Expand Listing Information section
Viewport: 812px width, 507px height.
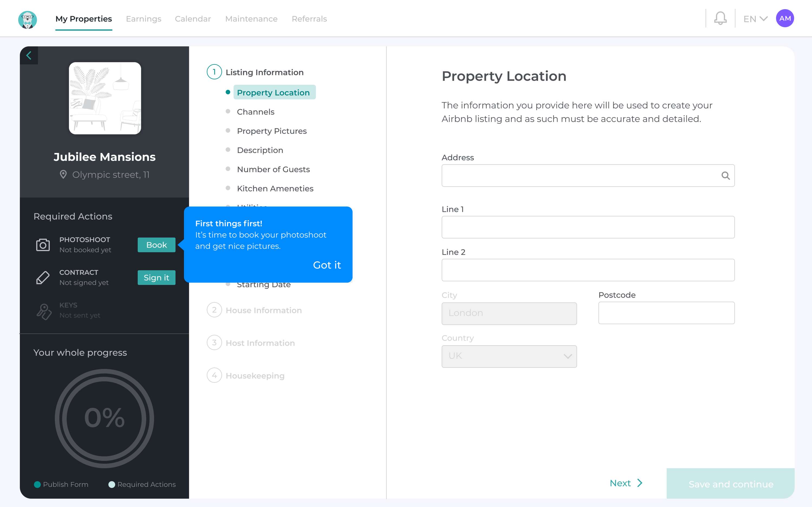(264, 72)
